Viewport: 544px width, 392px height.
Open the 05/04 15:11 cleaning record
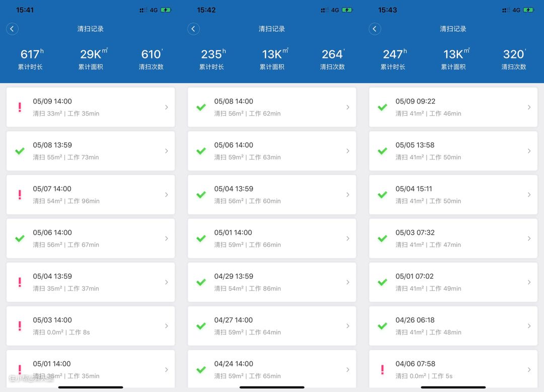coord(453,195)
